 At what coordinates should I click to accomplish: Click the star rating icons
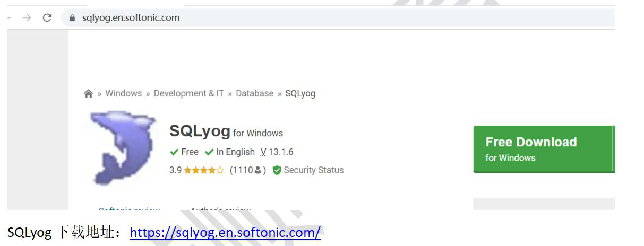pos(204,170)
